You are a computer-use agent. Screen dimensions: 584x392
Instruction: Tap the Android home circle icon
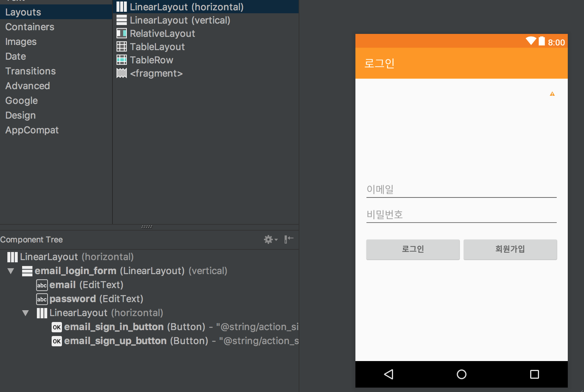pyautogui.click(x=462, y=374)
